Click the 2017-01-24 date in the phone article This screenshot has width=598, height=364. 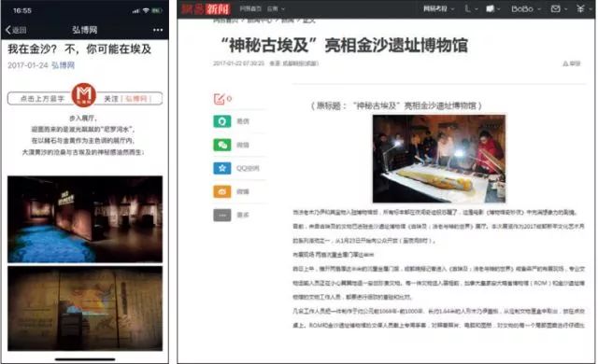(28, 65)
